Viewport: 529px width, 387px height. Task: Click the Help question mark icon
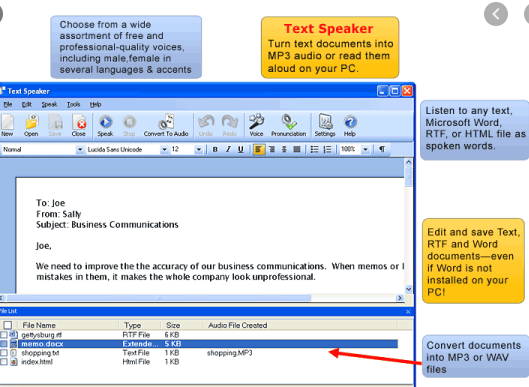(350, 125)
